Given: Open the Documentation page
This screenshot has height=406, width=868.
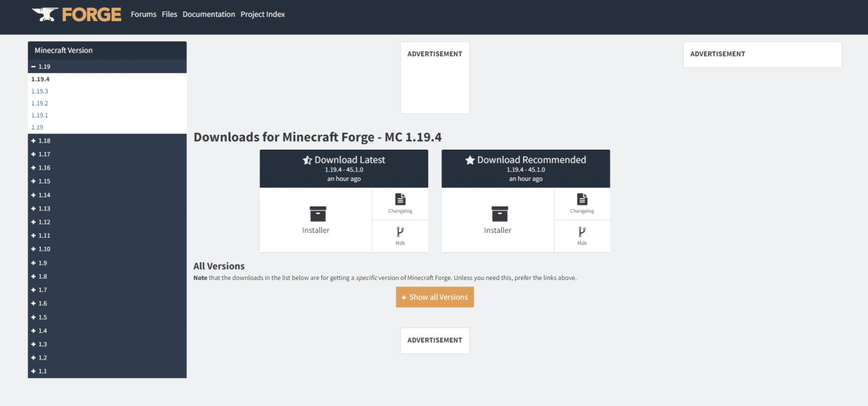Looking at the screenshot, I should coord(209,14).
